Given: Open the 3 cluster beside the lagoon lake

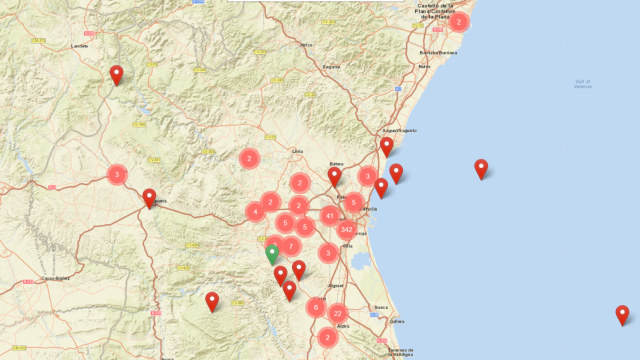Looking at the screenshot, I should tap(328, 253).
